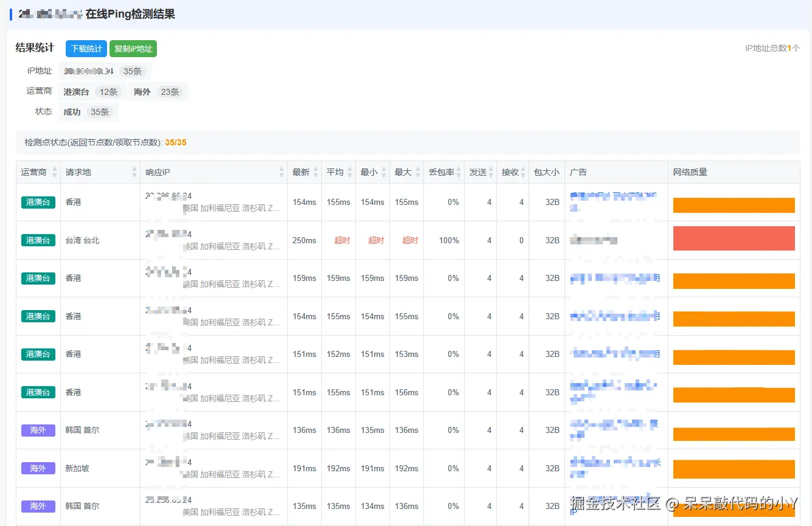Click the red quality bar in 台湾 台北 row

click(734, 238)
